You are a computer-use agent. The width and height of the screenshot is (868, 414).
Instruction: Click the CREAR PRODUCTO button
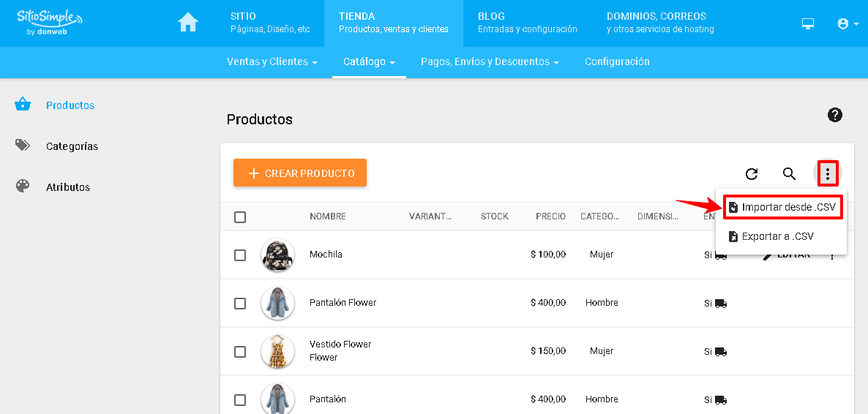click(300, 173)
